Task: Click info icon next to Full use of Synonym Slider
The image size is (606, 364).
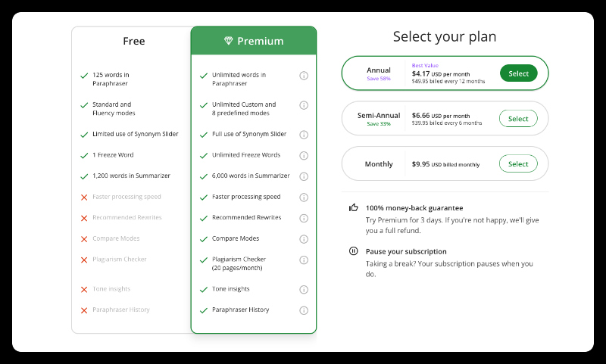Action: point(304,135)
